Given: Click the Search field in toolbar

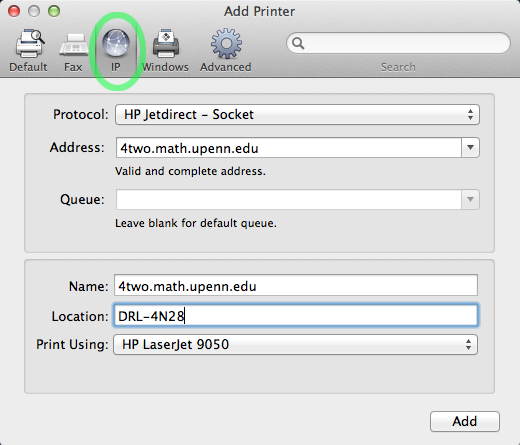Looking at the screenshot, I should click(398, 43).
